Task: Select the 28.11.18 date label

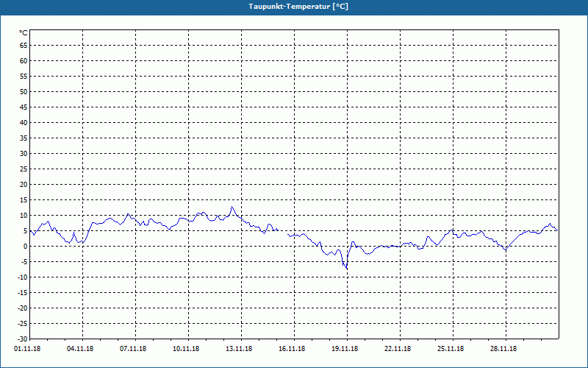Action: click(503, 349)
